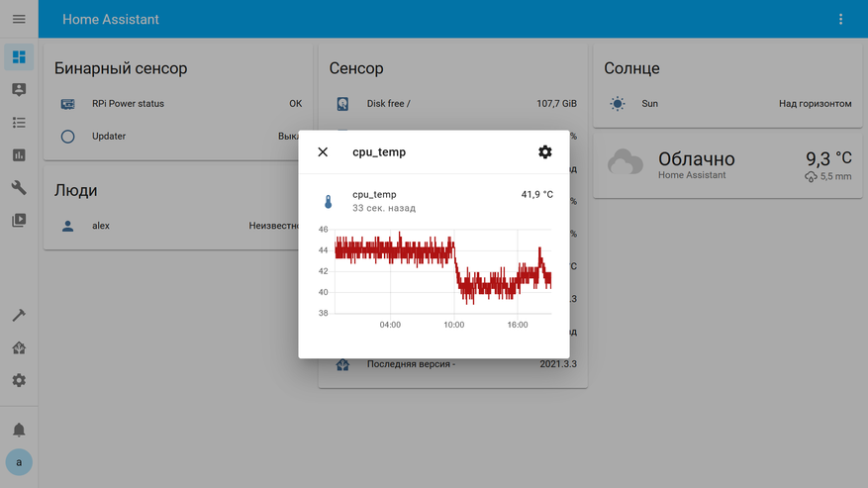
Task: Click the Сенсор card heading
Action: (x=356, y=68)
